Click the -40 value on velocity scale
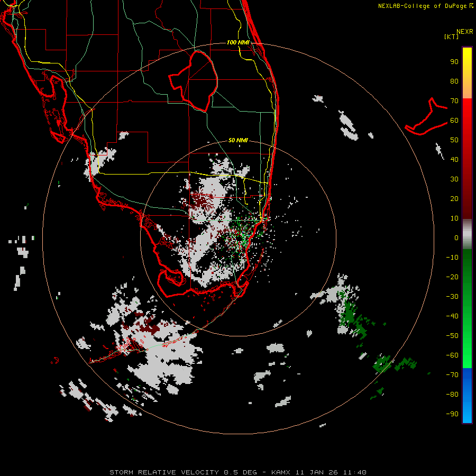 coord(452,316)
